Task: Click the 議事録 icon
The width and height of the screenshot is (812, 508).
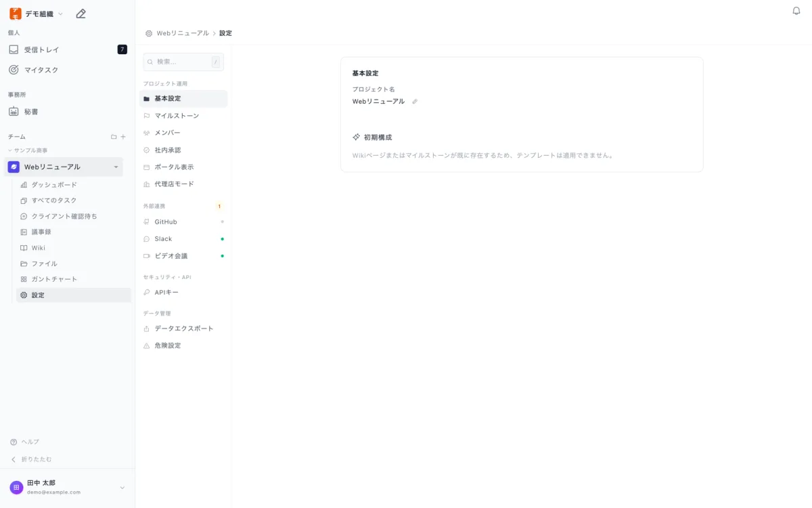Action: click(x=24, y=232)
